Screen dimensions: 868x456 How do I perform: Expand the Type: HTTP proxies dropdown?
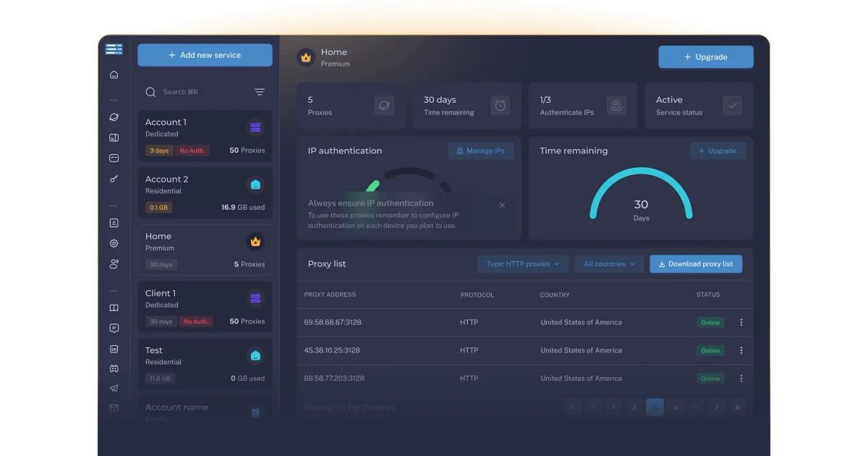(x=523, y=264)
